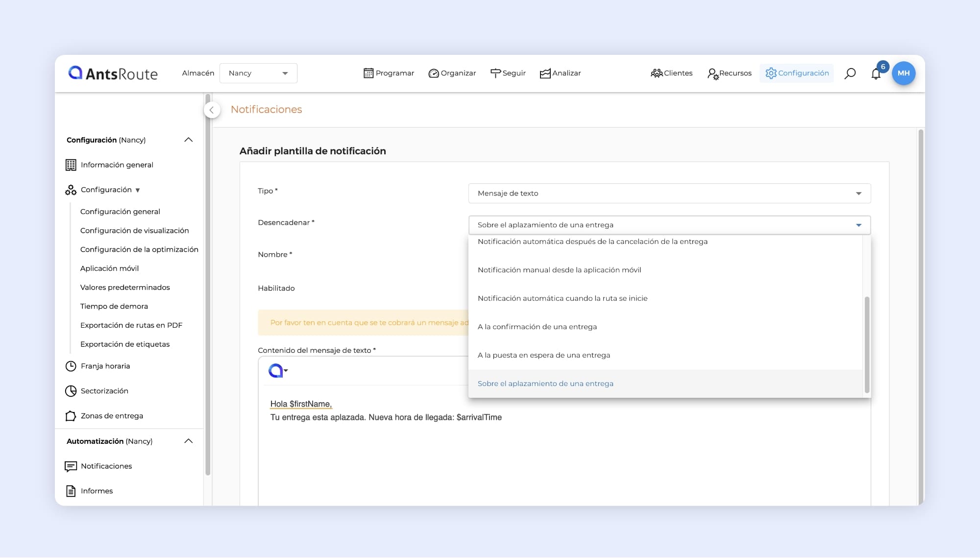Screen dimensions: 980x558
Task: Click the MH user avatar
Action: (x=904, y=73)
